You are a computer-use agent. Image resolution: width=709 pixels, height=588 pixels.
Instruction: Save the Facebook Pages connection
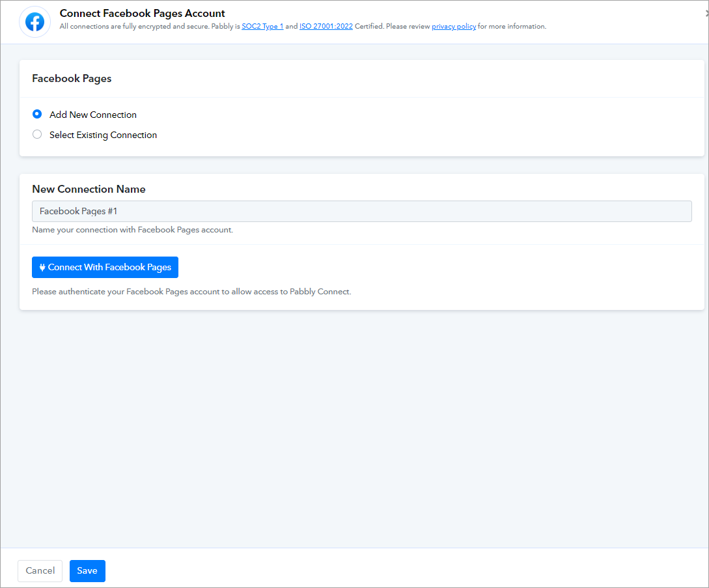(87, 571)
